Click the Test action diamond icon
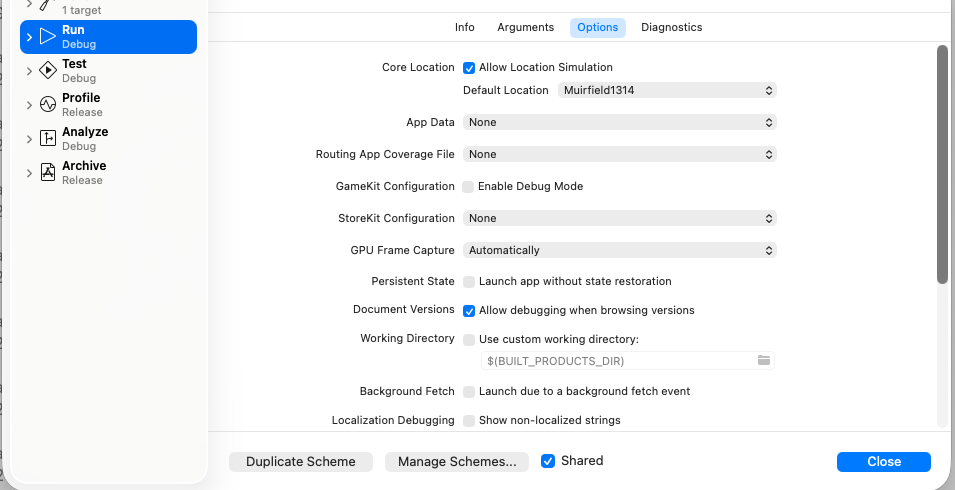This screenshot has width=955, height=490. tap(47, 71)
